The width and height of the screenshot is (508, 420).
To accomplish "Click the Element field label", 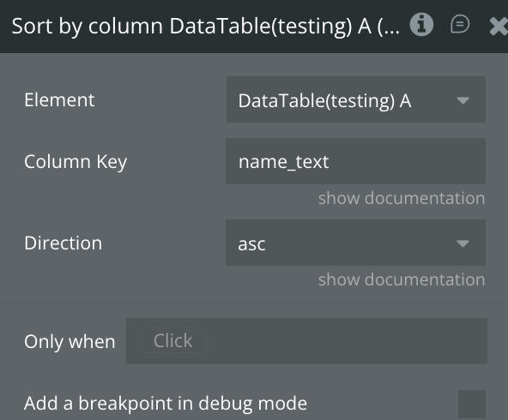I will [x=59, y=99].
